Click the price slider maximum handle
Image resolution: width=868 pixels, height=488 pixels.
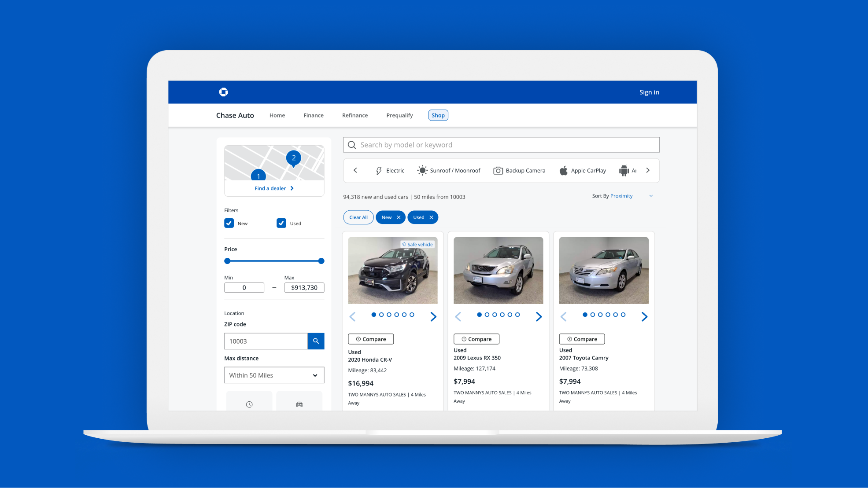321,261
